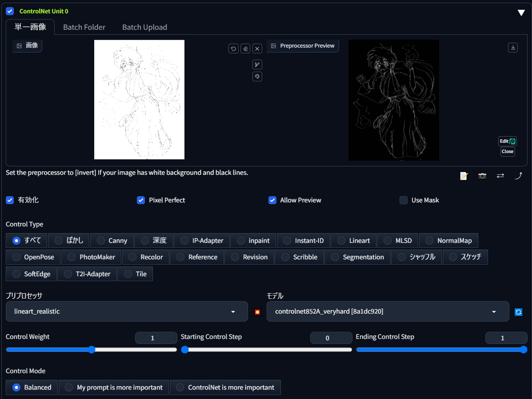Click the Starting Control Step value field
This screenshot has height=399, width=532.
click(x=331, y=338)
